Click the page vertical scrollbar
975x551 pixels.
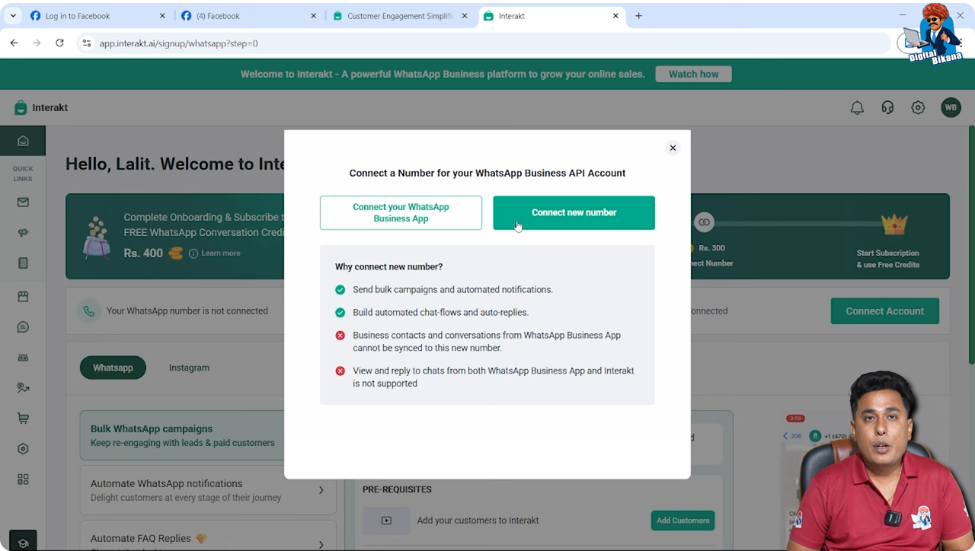pyautogui.click(x=971, y=246)
